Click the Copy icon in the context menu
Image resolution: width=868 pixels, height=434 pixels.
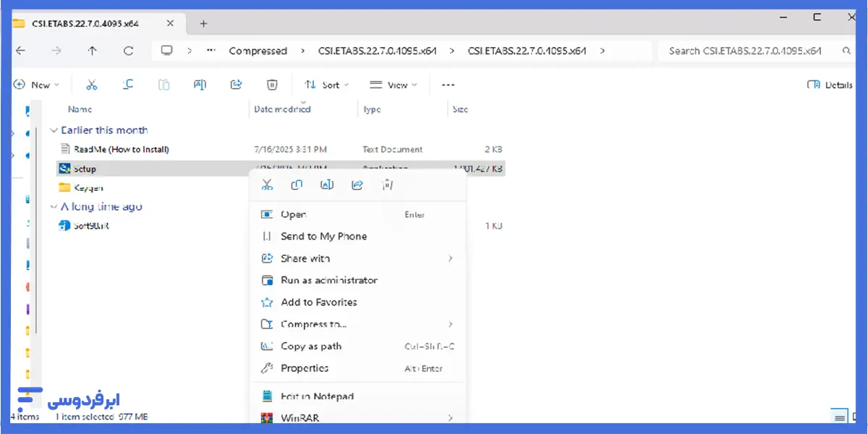pos(297,184)
